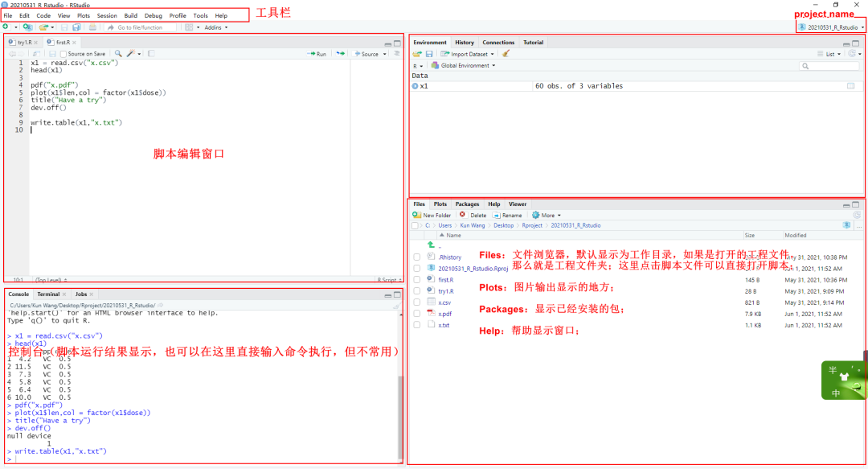This screenshot has height=469, width=868.
Task: Open the Addins dropdown
Action: [x=216, y=27]
